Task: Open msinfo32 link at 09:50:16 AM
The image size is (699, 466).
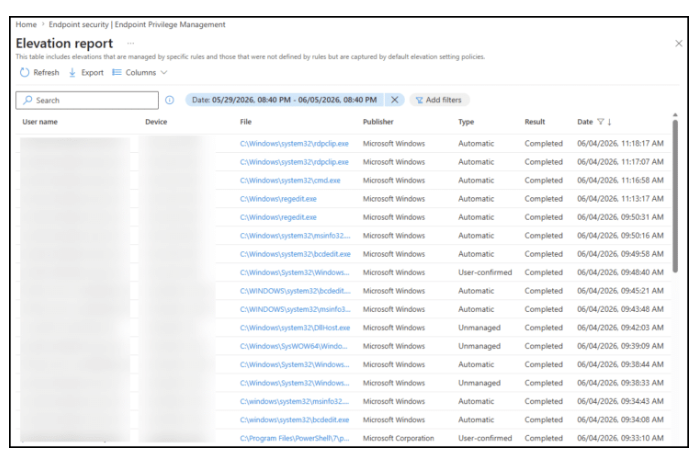Action: tap(295, 235)
